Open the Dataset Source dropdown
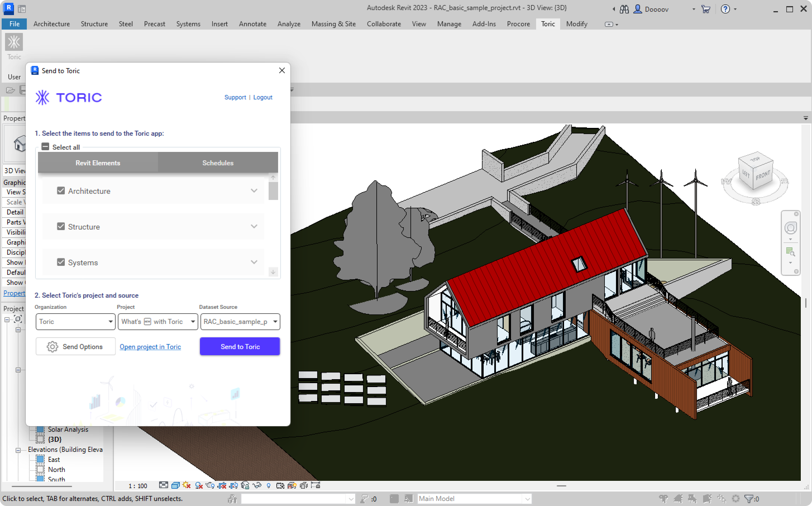This screenshot has width=812, height=506. 240,322
